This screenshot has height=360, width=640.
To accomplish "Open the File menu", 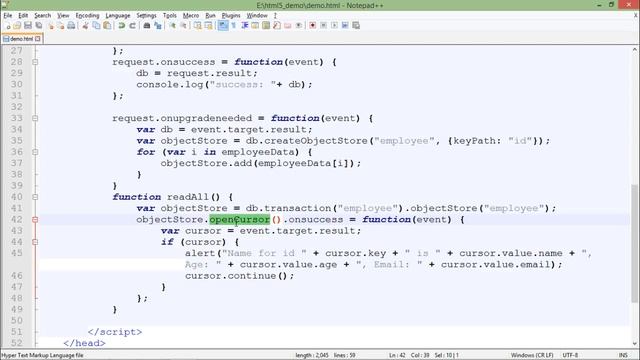I will [8, 16].
